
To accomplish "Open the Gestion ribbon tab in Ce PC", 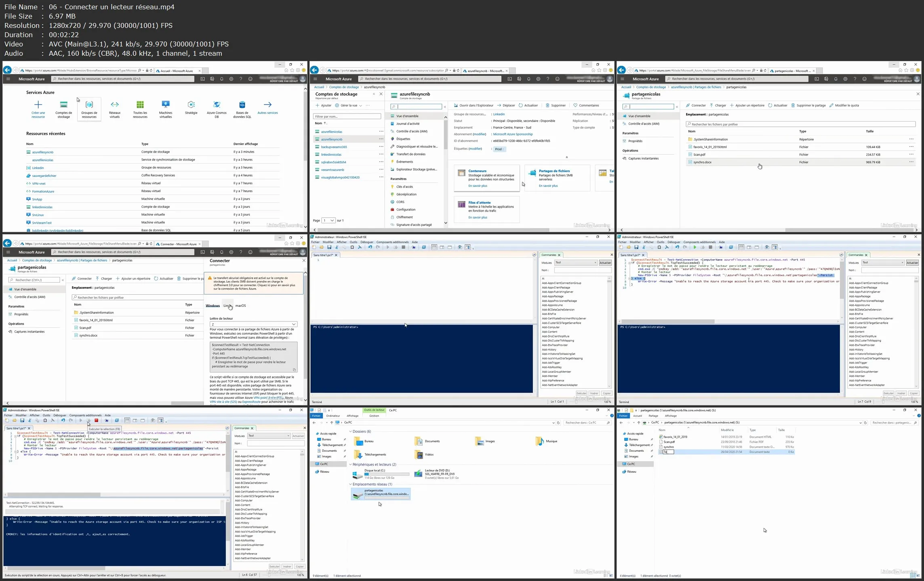I will tap(374, 415).
